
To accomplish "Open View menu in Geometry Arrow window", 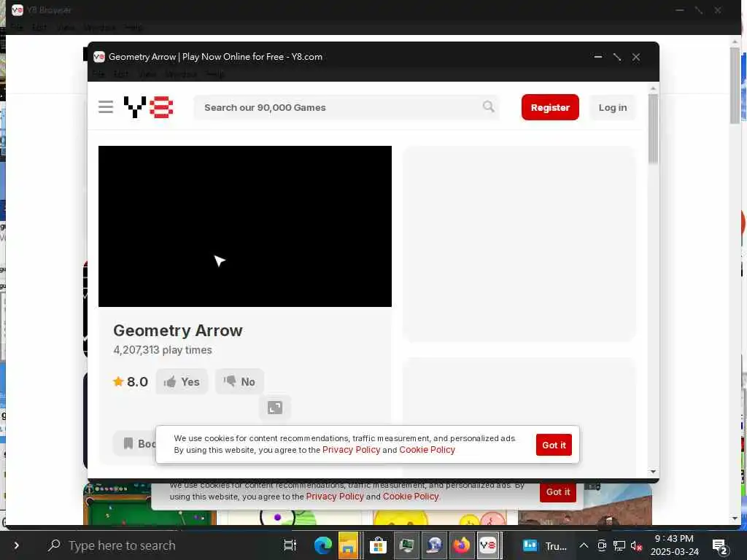I will pyautogui.click(x=147, y=74).
